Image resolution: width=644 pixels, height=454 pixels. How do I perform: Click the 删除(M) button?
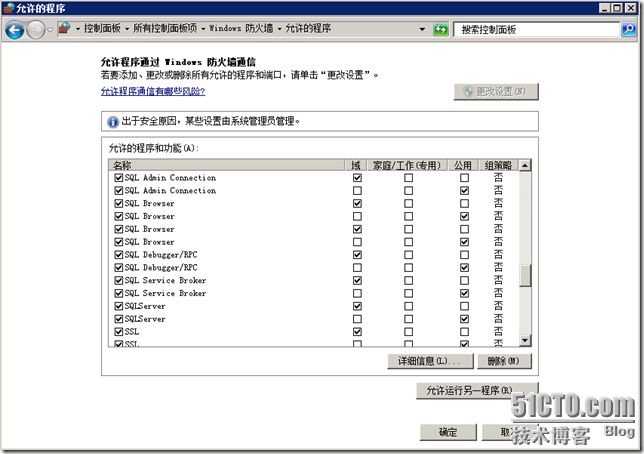pos(504,361)
